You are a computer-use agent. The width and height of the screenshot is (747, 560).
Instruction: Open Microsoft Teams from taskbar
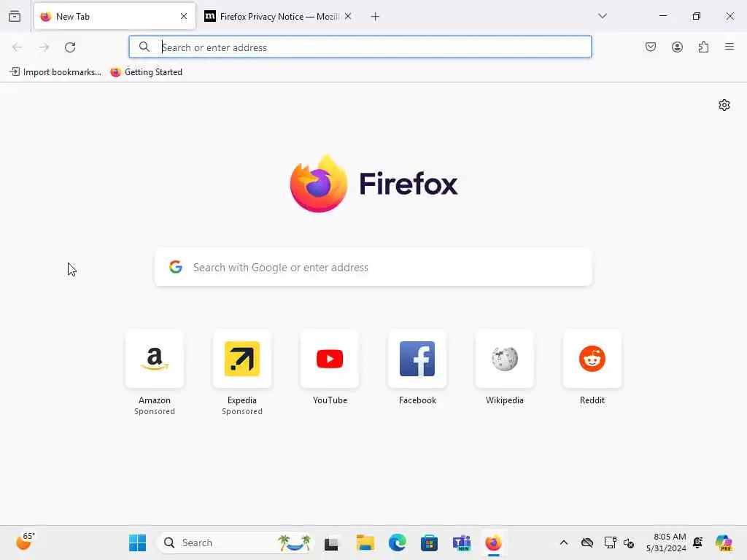462,542
